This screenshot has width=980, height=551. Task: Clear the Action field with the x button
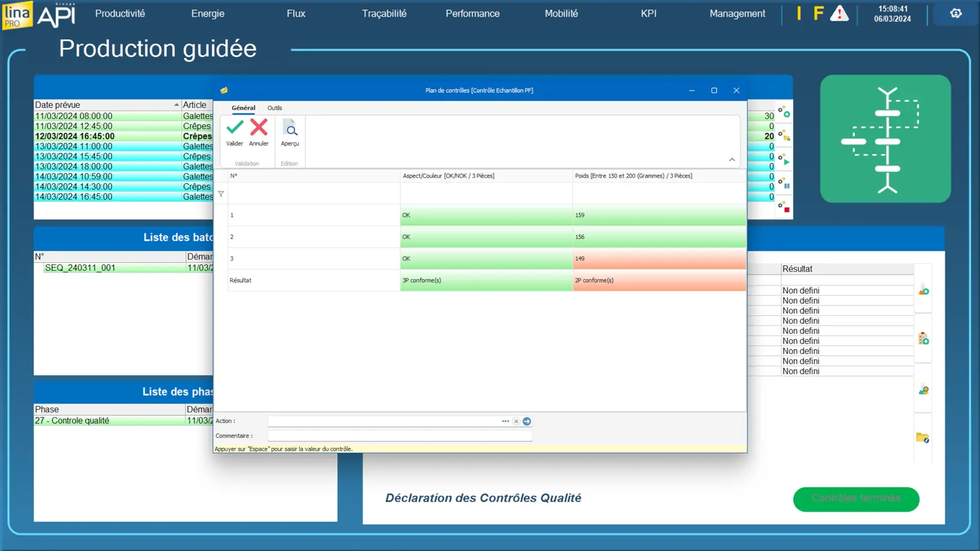[516, 421]
